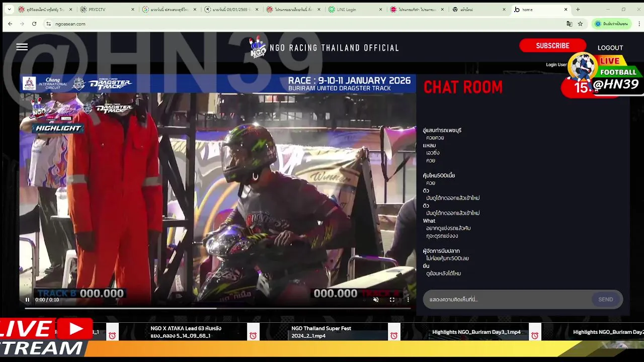The height and width of the screenshot is (362, 644).
Task: Switch to the new tab page tab
Action: click(x=479, y=10)
